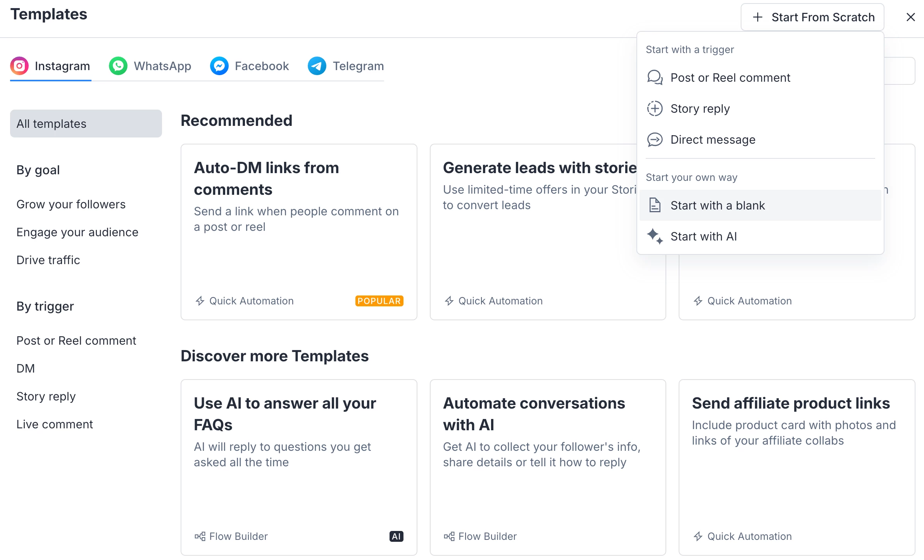Click the WhatsApp logo icon
Viewport: 924px width, 560px height.
coord(118,66)
